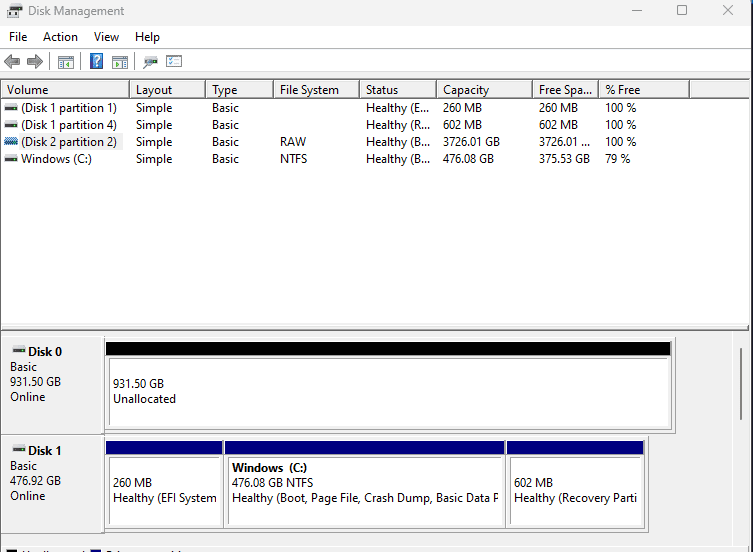Sort by the Free Space column header
The height and width of the screenshot is (552, 753).
565,90
